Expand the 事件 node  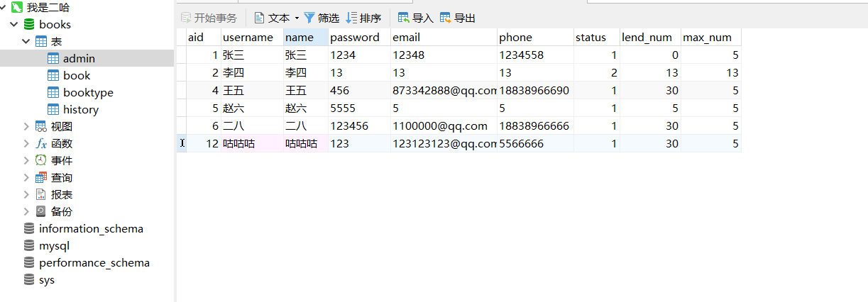(26, 160)
